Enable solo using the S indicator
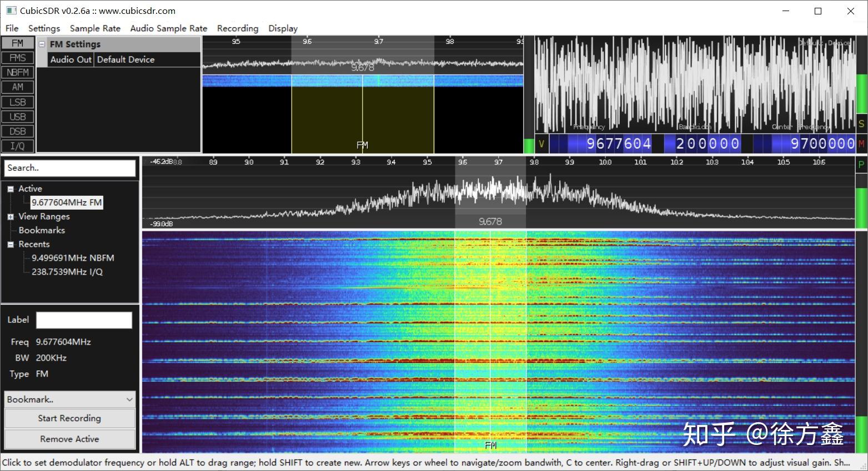Viewport: 868px width, 471px height. click(x=861, y=123)
